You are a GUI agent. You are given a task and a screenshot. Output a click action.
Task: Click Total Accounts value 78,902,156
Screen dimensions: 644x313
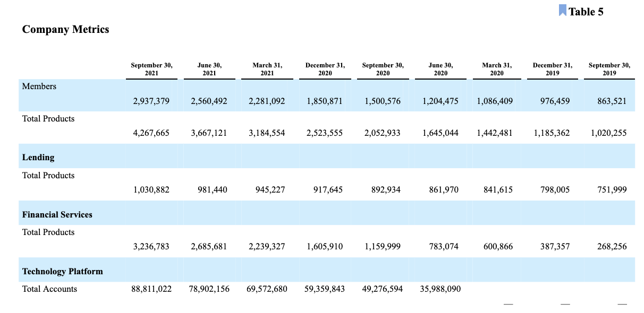click(209, 289)
